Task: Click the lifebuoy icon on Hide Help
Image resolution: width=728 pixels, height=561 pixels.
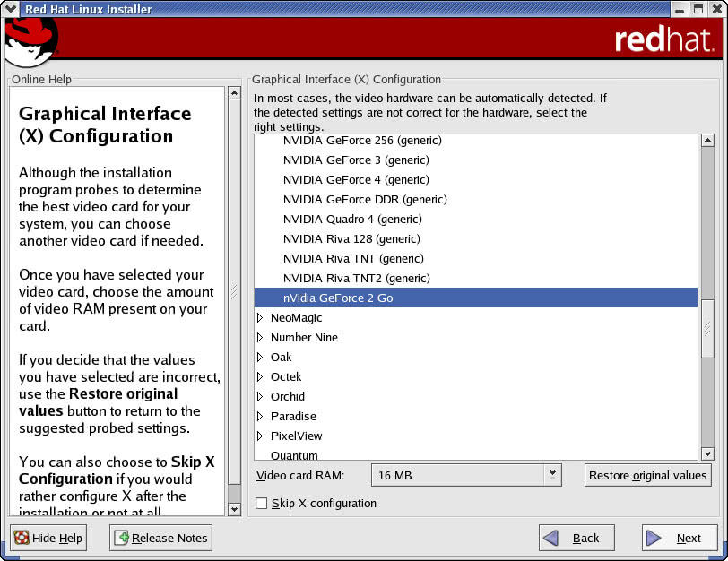Action: [x=22, y=538]
